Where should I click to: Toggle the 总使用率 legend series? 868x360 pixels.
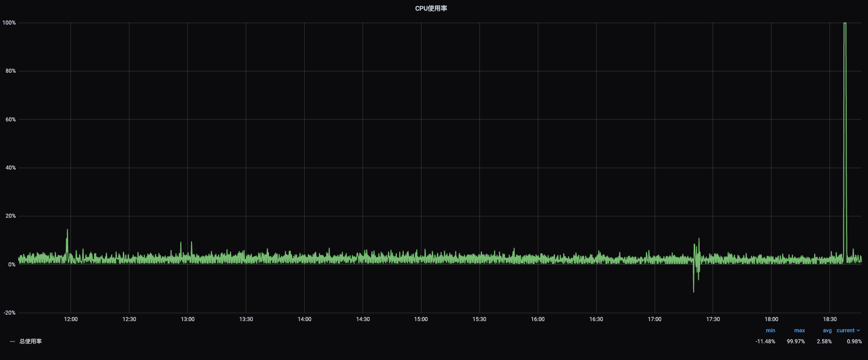coord(31,341)
